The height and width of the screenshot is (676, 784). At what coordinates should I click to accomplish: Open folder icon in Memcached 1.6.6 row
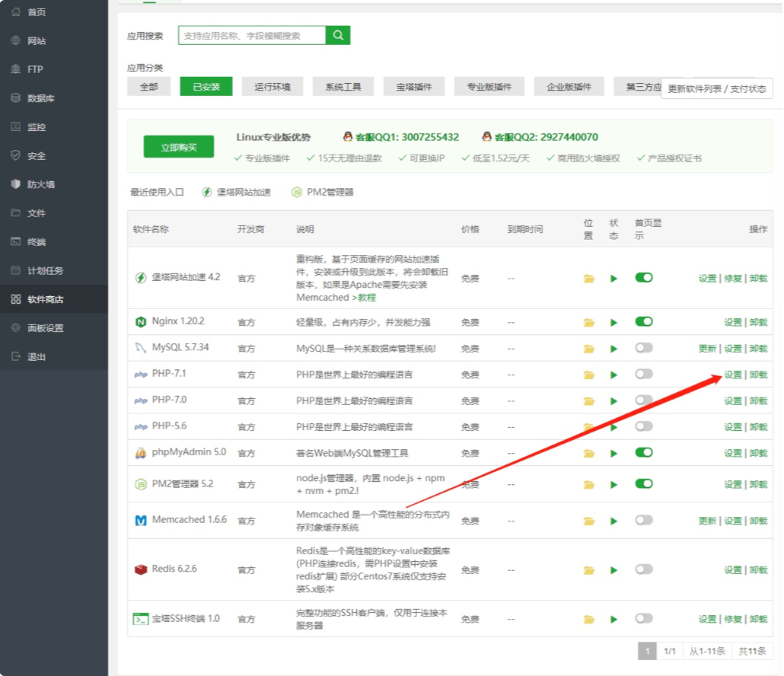(x=589, y=521)
